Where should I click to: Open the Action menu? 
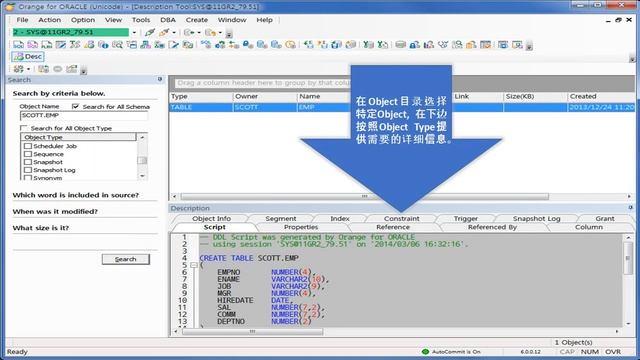(49, 20)
